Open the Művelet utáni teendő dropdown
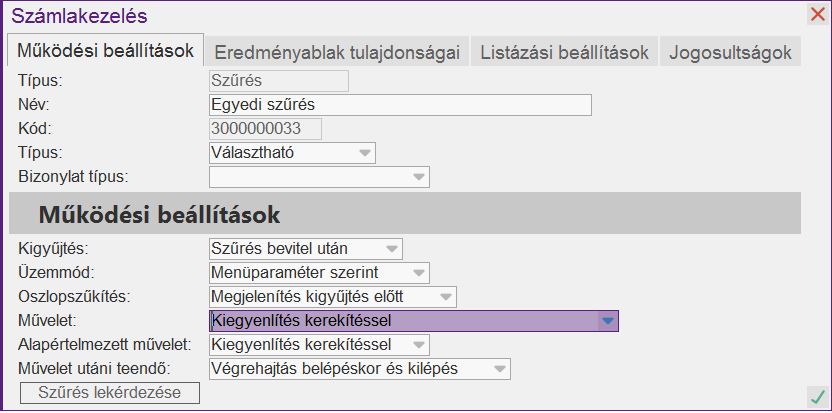The height and width of the screenshot is (413, 832). [499, 369]
